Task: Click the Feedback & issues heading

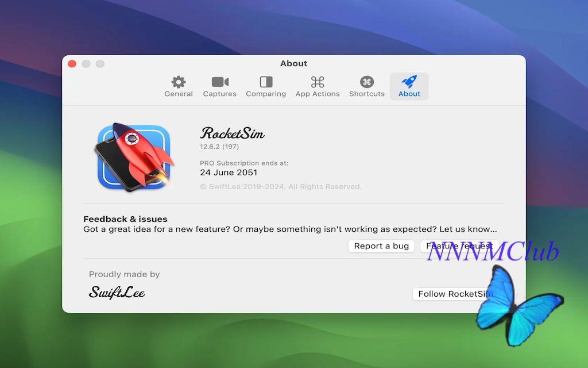Action: click(x=125, y=219)
